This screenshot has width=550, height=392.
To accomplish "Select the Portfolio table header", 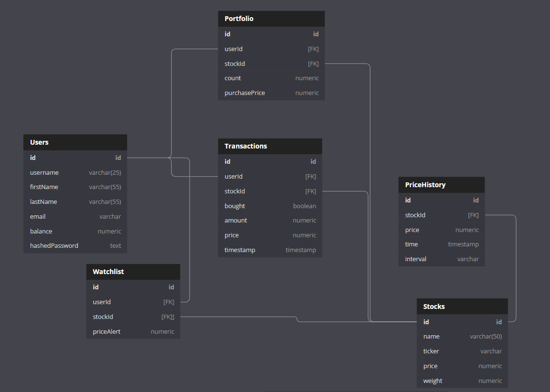I will [x=271, y=19].
